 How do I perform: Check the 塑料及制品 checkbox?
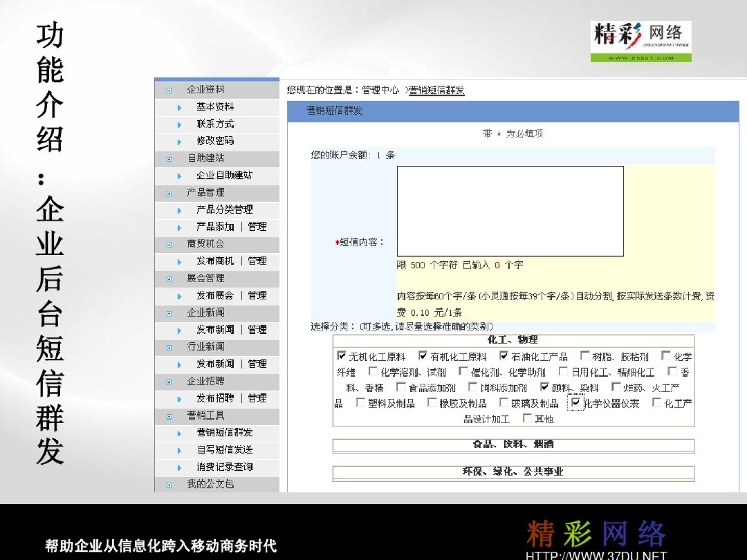[x=361, y=402]
